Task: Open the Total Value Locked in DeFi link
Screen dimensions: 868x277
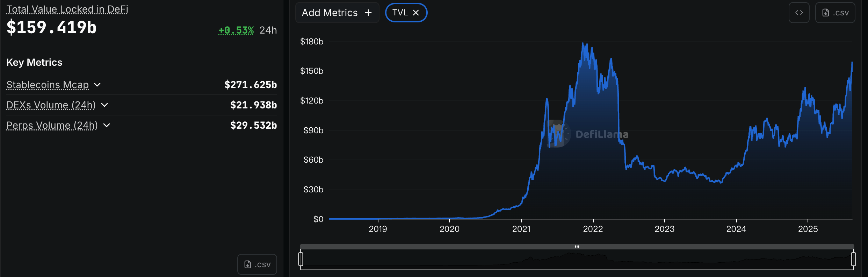Action: pos(67,9)
